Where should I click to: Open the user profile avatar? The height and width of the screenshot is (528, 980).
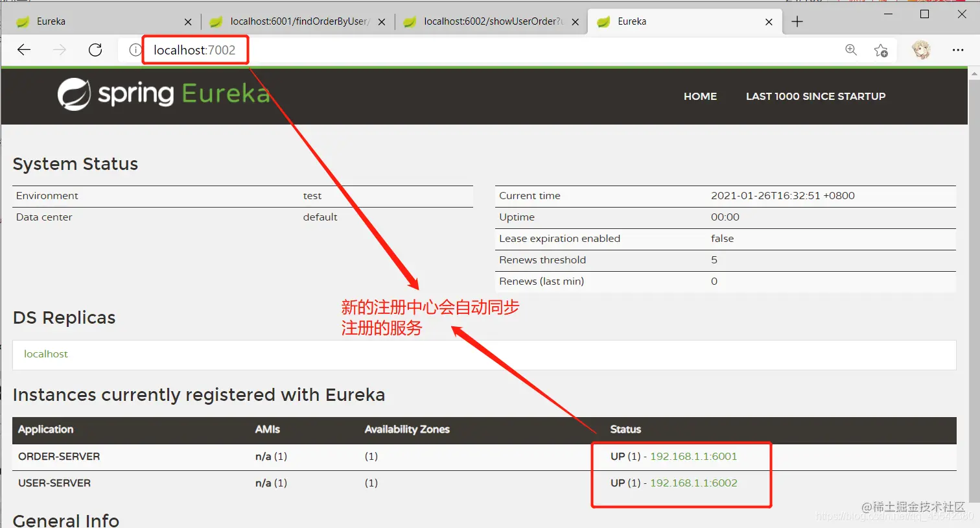(x=921, y=50)
